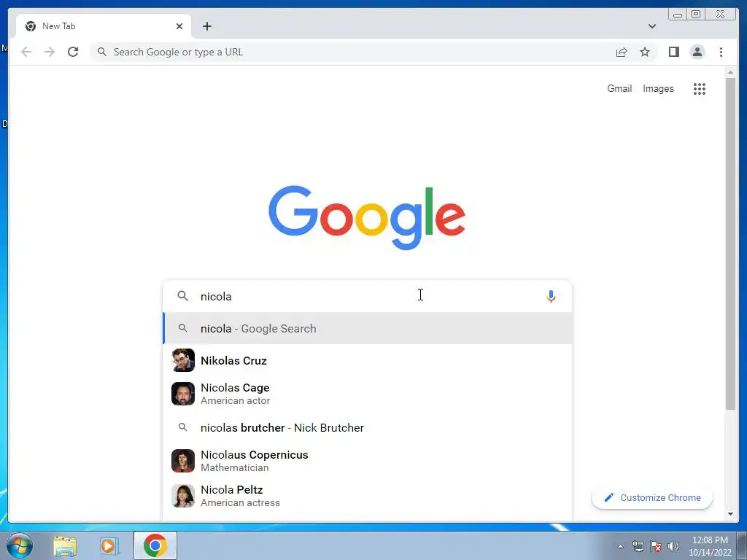The width and height of the screenshot is (747, 560).
Task: Open the side panel icon
Action: 673,52
